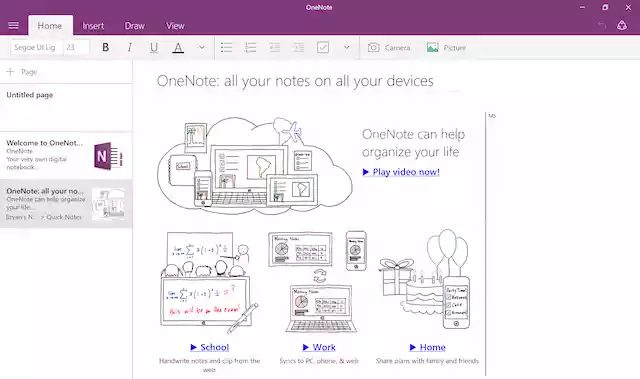Expand the font formatting options chevron

(202, 47)
